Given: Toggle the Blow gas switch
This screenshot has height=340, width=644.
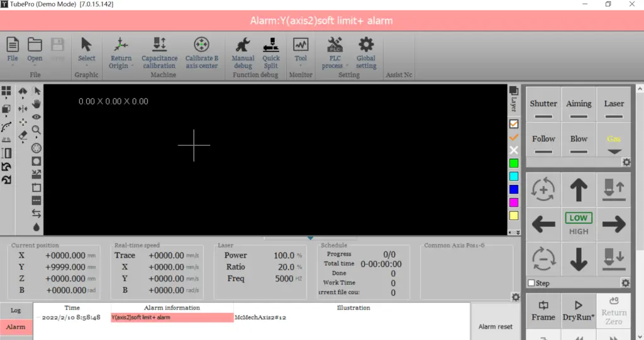Looking at the screenshot, I should [x=579, y=143].
